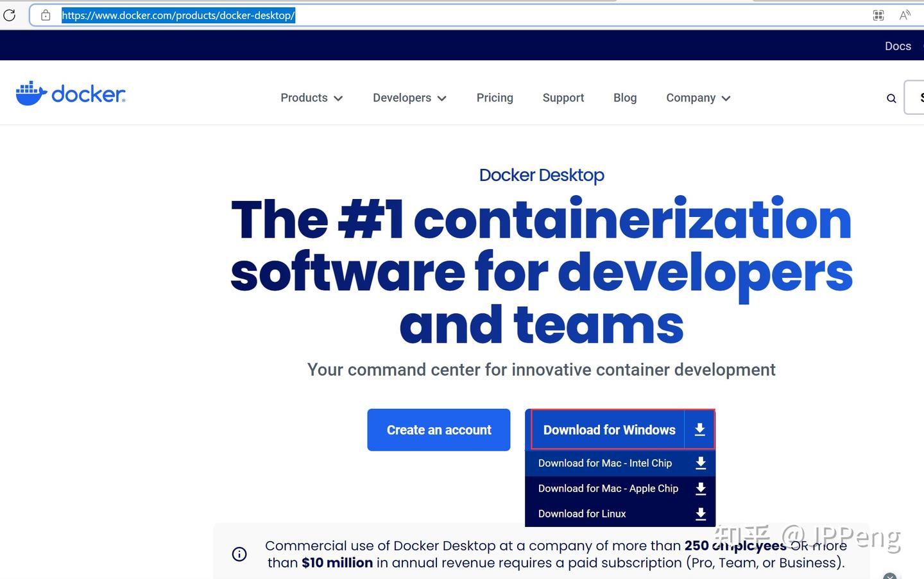Click the search magnifier icon
Viewport: 924px width, 579px height.
(x=891, y=98)
